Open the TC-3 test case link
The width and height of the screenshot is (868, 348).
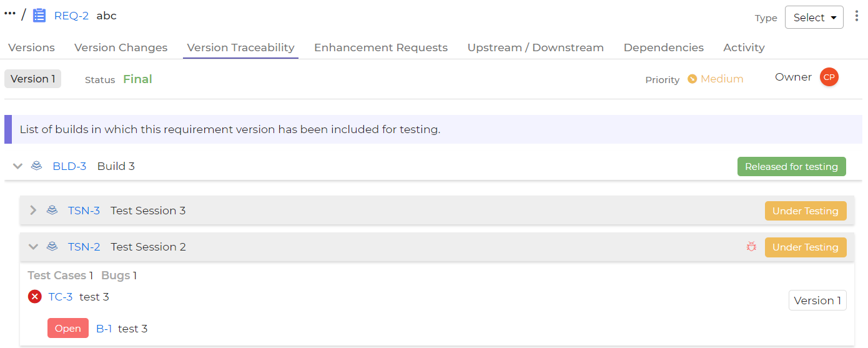tap(61, 297)
